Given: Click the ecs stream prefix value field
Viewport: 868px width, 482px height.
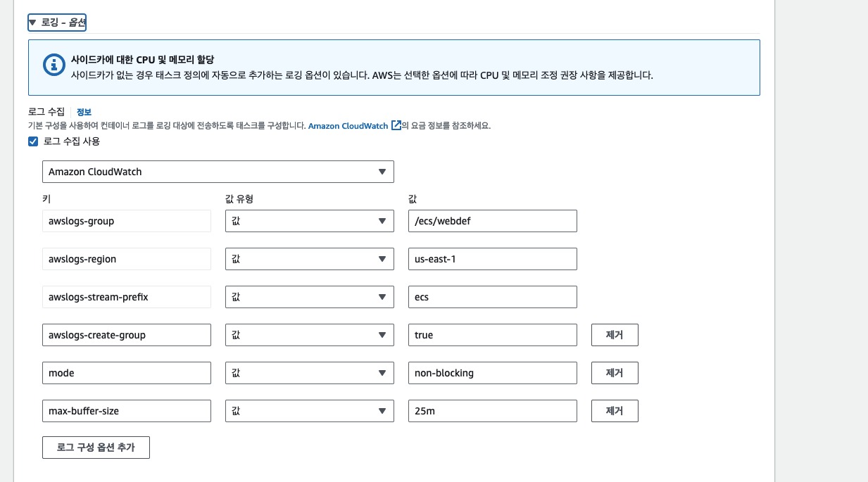Looking at the screenshot, I should pos(493,297).
